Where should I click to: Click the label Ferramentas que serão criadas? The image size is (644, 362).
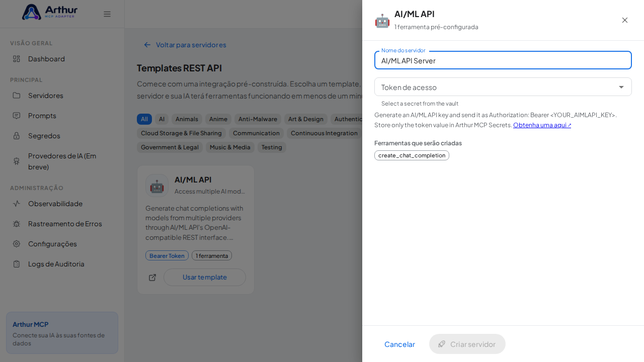418,143
